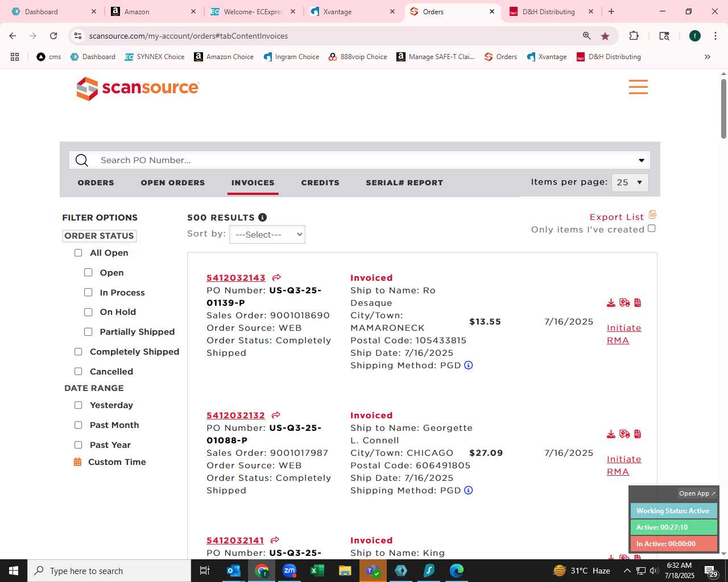Open invoice link 5412032132

click(x=236, y=415)
